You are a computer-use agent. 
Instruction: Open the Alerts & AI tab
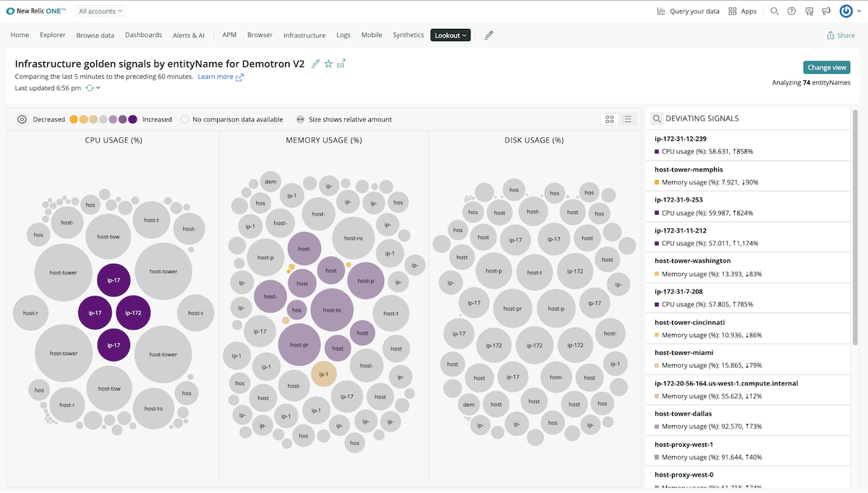pyautogui.click(x=189, y=35)
